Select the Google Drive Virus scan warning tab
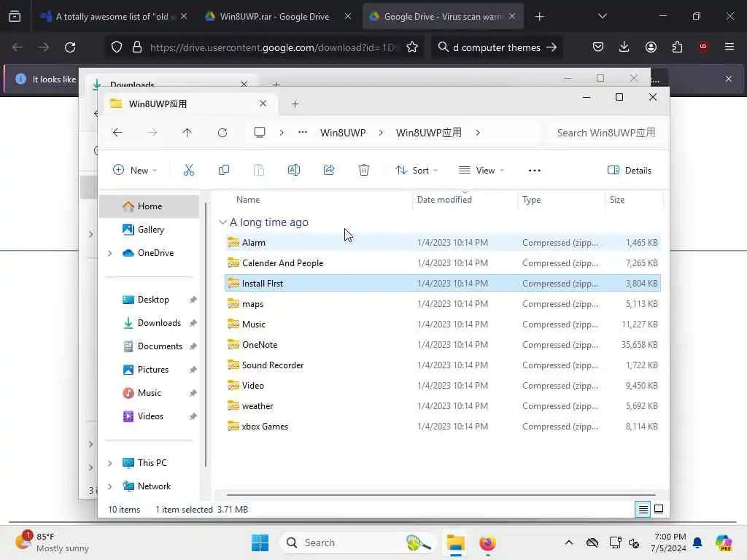The image size is (747, 560). click(442, 17)
